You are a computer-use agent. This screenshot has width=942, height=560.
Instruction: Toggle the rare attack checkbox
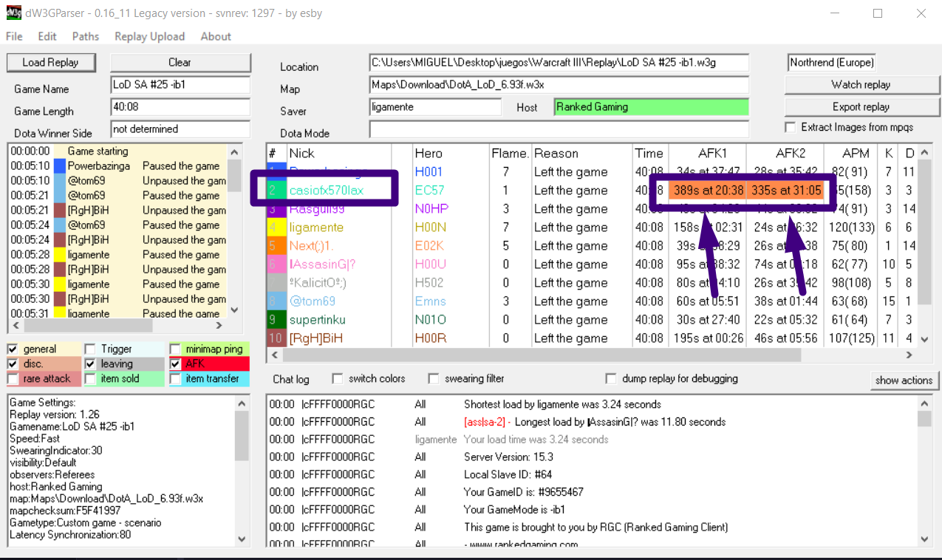13,379
